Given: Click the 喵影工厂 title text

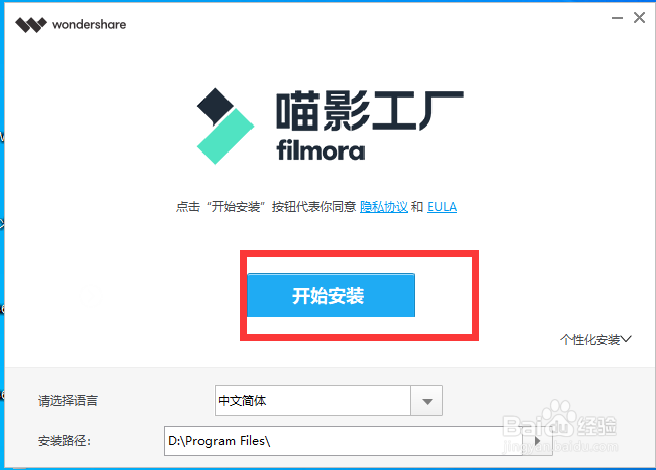Looking at the screenshot, I should point(370,110).
